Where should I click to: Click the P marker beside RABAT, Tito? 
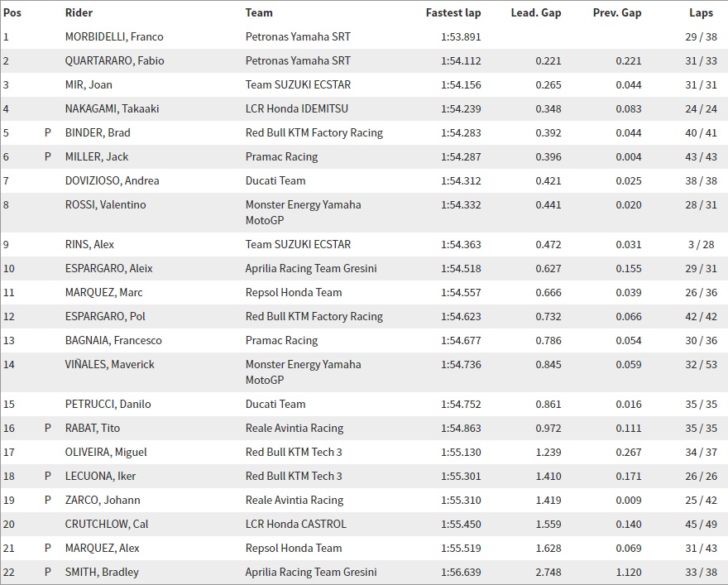48,428
